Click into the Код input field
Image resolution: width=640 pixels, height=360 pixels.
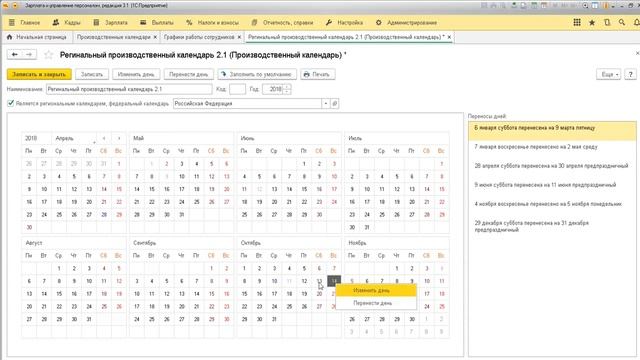tap(237, 89)
